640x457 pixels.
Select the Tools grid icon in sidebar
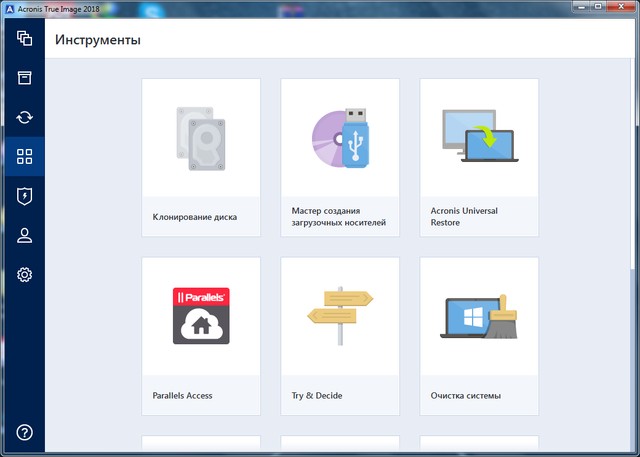(x=25, y=156)
